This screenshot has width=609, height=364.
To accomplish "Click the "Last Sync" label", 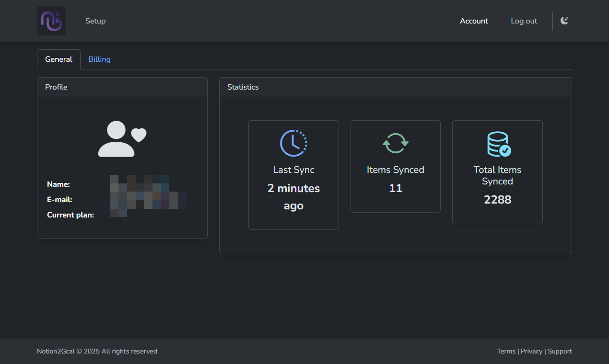I will pos(293,170).
